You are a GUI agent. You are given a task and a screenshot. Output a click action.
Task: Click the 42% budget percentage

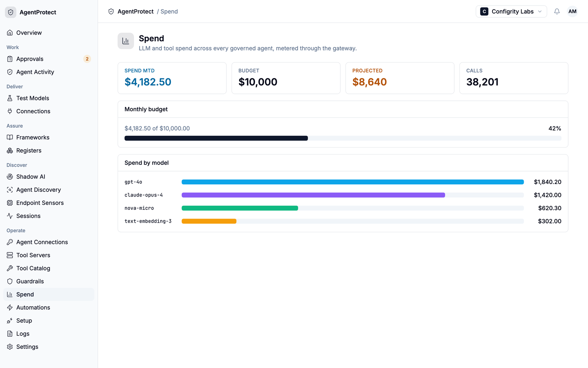coord(555,128)
